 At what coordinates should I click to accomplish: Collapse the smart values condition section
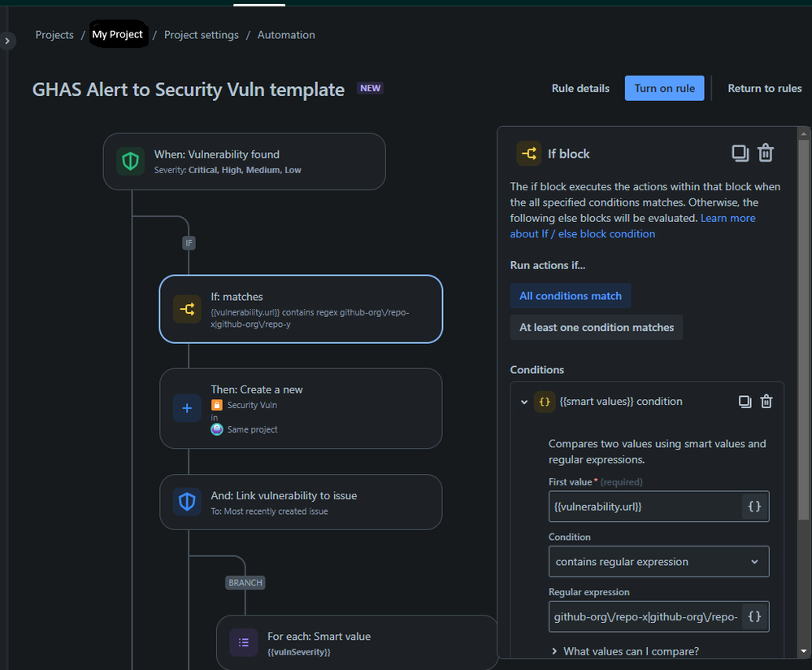click(523, 401)
